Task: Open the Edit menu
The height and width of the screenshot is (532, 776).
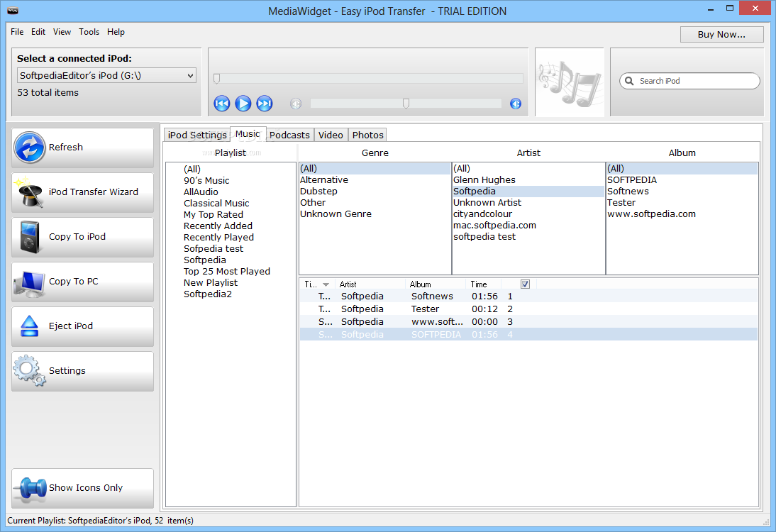Action: click(38, 32)
